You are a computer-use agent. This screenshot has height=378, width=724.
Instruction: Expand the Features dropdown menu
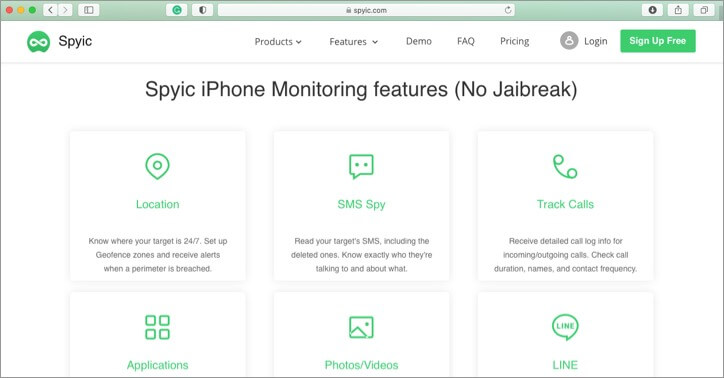click(354, 42)
